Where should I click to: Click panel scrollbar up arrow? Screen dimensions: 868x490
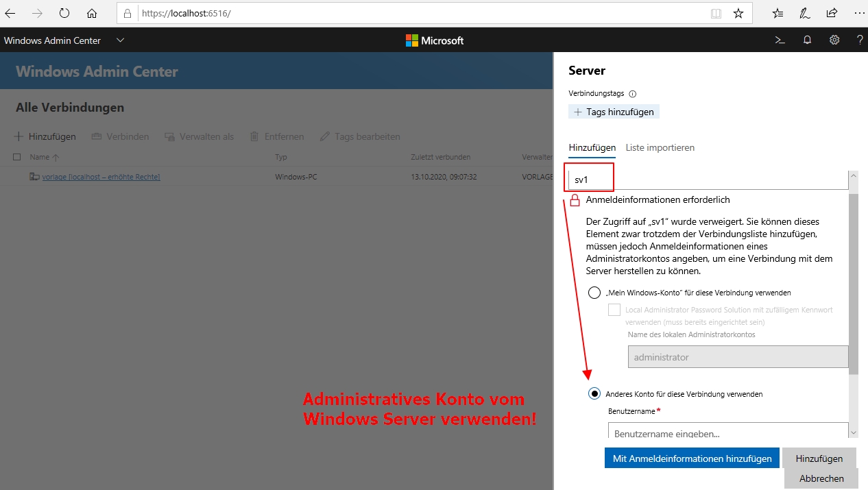(854, 175)
